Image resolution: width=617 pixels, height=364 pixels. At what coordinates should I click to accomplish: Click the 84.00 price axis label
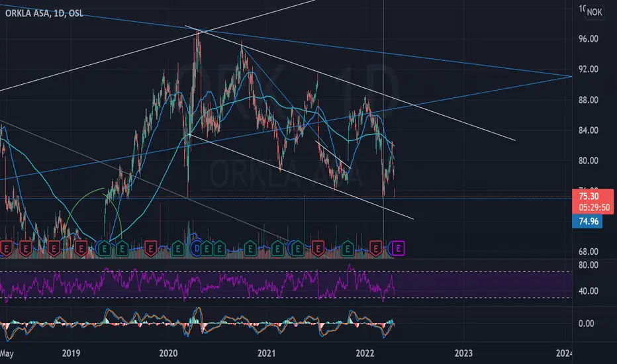click(589, 130)
